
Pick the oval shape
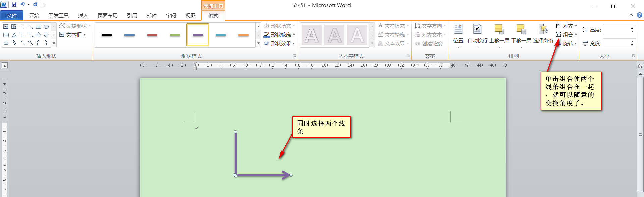(46, 26)
